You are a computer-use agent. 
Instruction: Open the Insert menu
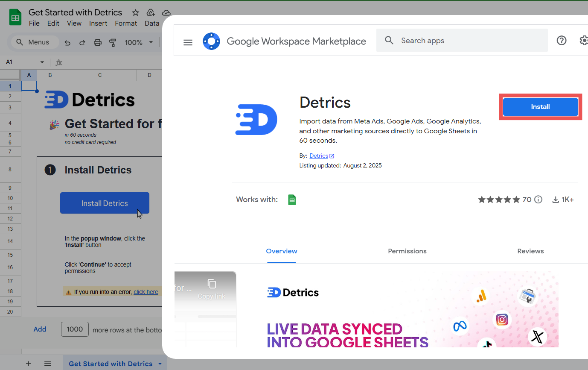click(x=98, y=23)
